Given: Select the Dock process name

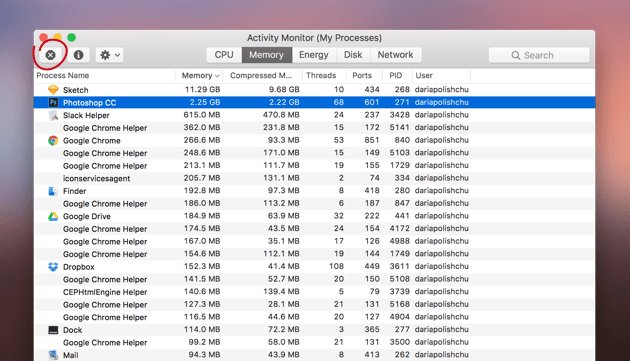Looking at the screenshot, I should pos(72,330).
